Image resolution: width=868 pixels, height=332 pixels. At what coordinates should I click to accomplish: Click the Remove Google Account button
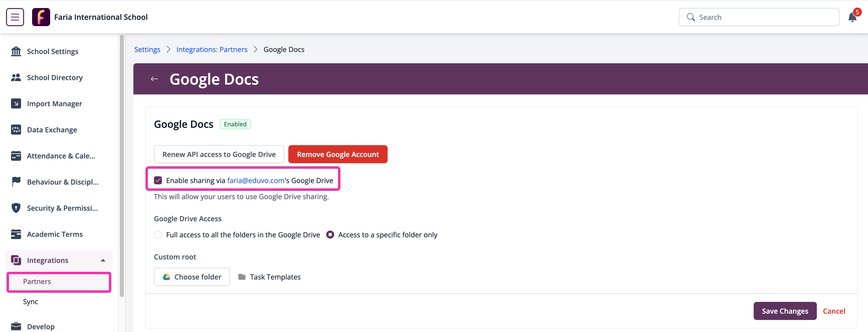point(338,154)
